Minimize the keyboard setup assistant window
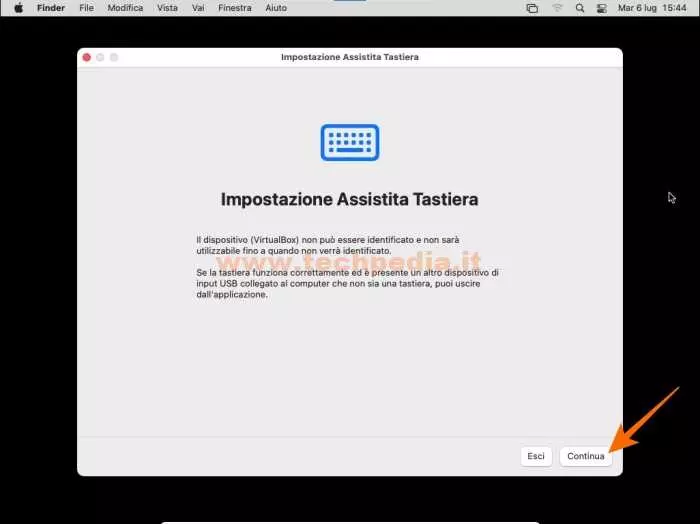Viewport: 700px width, 524px height. click(100, 57)
